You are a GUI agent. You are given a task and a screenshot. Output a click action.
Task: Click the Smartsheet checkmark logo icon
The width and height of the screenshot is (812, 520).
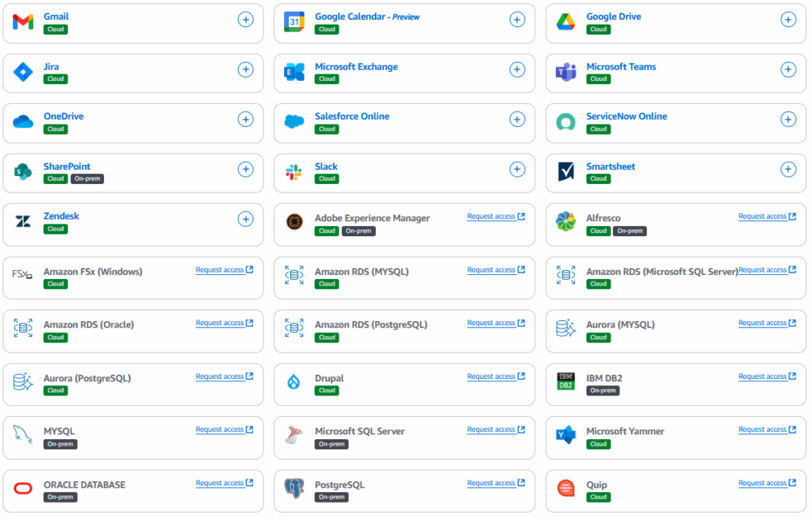point(565,171)
